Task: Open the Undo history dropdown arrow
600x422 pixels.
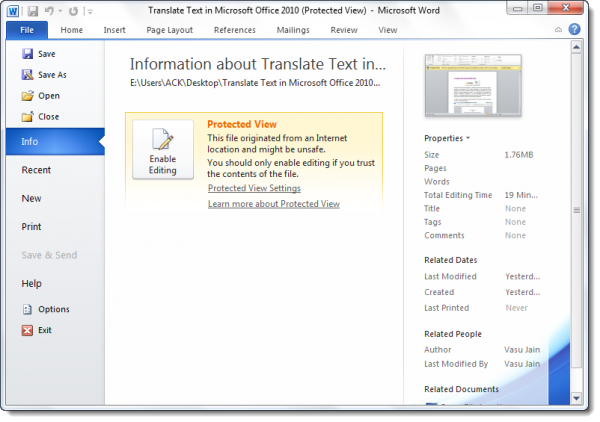Action: coord(60,11)
